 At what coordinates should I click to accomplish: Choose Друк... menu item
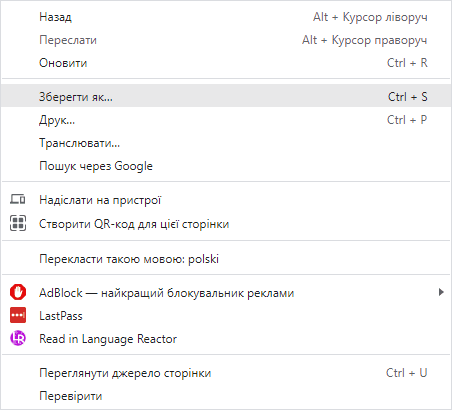tap(226, 120)
